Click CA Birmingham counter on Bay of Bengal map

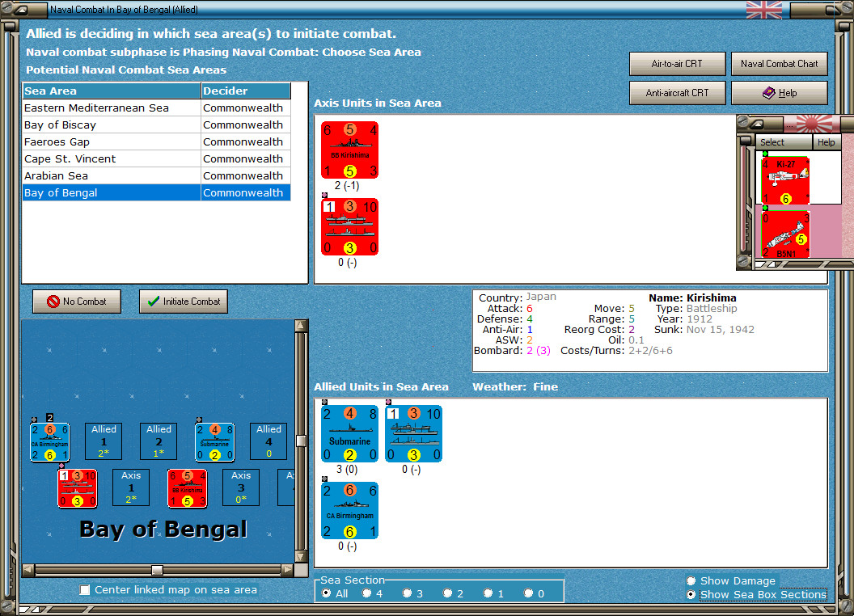point(50,441)
